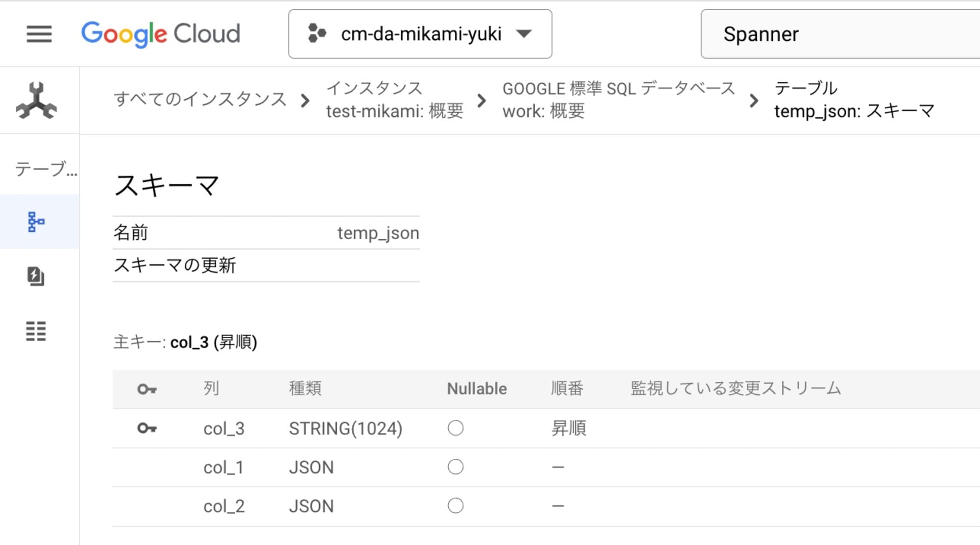Click chevron after すべてのインスタンス
The width and height of the screenshot is (980, 545).
click(x=305, y=100)
